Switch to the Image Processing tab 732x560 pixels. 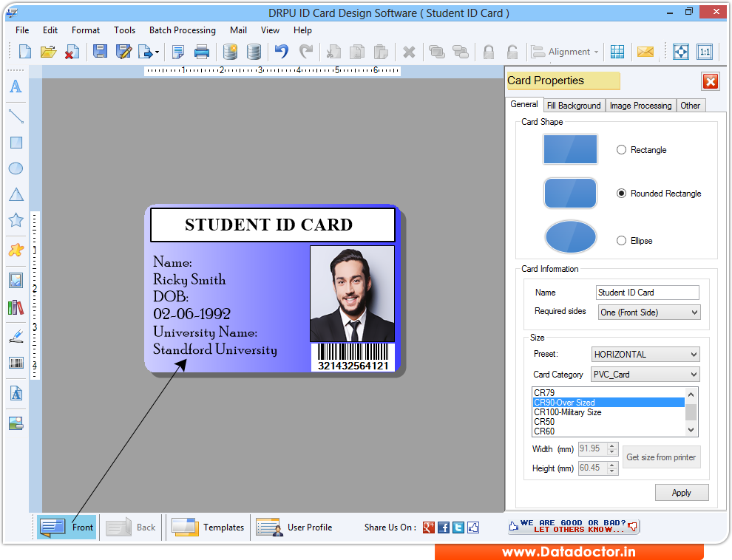[640, 106]
